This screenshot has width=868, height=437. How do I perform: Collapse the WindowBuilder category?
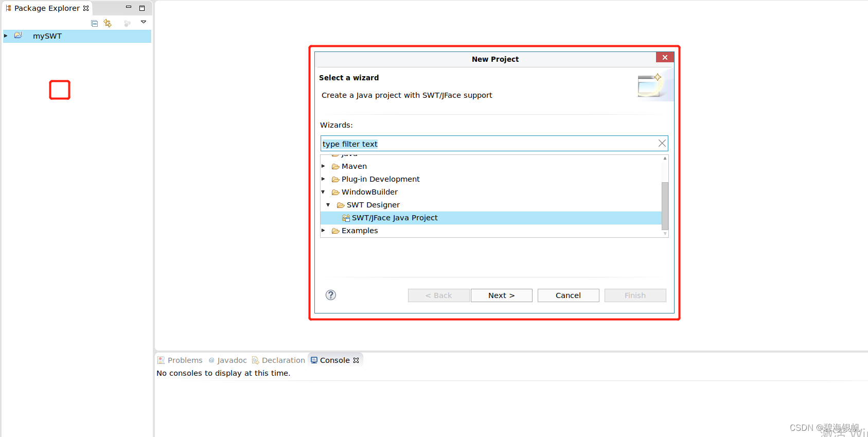323,192
